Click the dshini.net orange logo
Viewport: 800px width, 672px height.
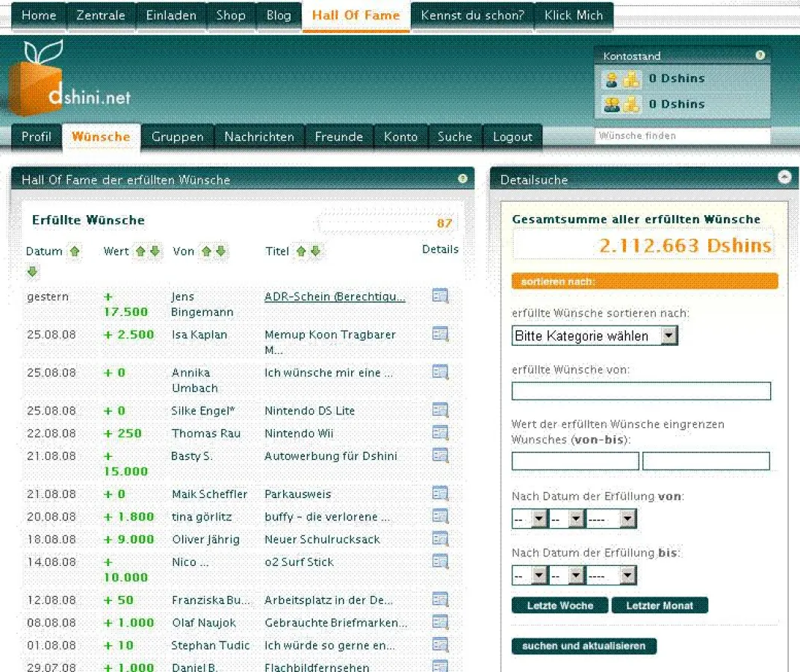point(36,86)
